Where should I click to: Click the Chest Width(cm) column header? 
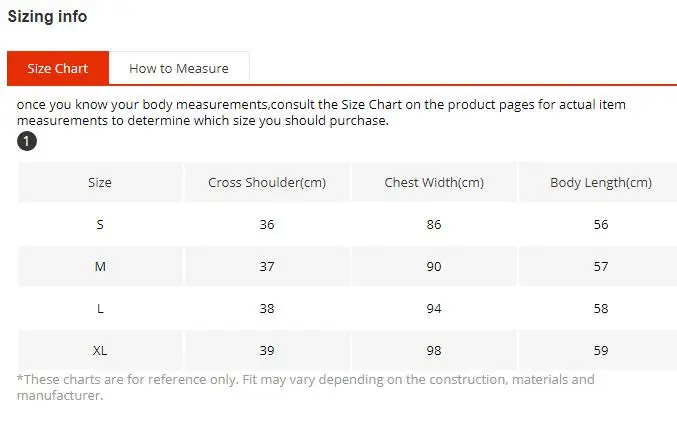pyautogui.click(x=434, y=182)
